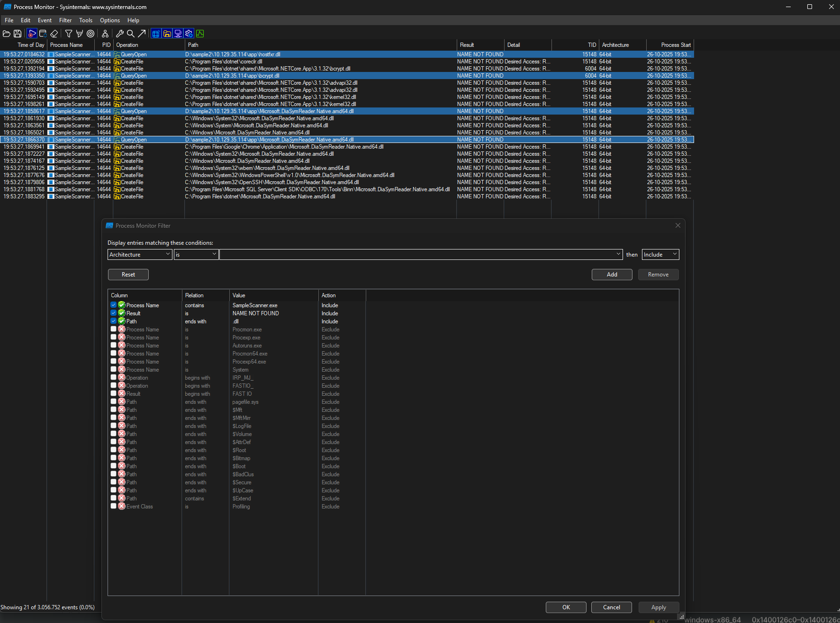Click the Save icon in the toolbar
Viewport: 840px width, 623px height.
(18, 34)
